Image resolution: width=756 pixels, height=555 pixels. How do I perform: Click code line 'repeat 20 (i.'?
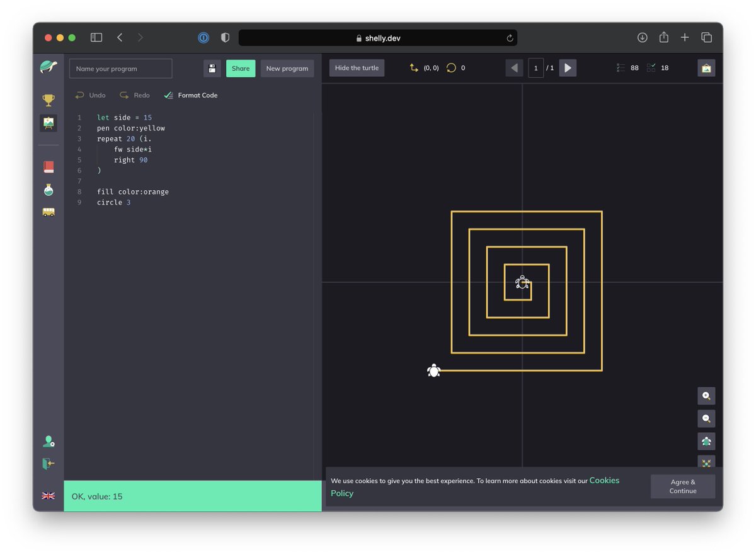tap(124, 139)
